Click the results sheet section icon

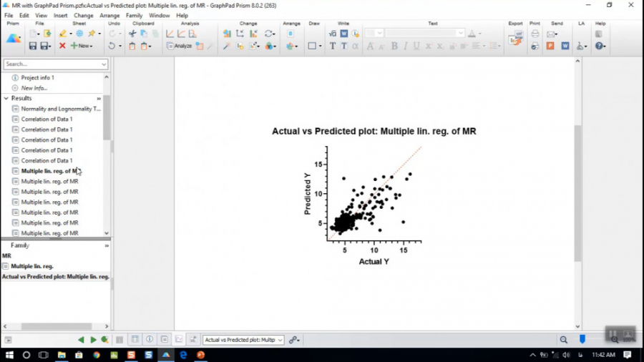[x=165, y=339]
